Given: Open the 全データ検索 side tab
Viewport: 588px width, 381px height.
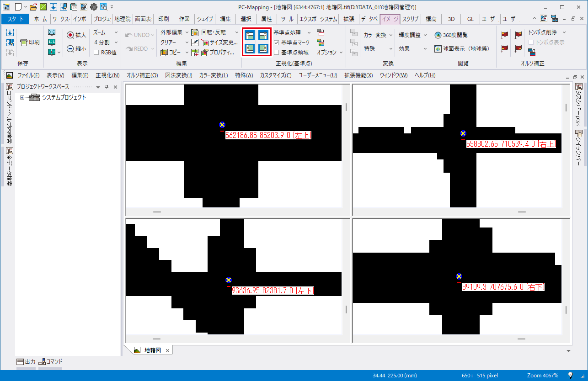Looking at the screenshot, I should pyautogui.click(x=9, y=166).
